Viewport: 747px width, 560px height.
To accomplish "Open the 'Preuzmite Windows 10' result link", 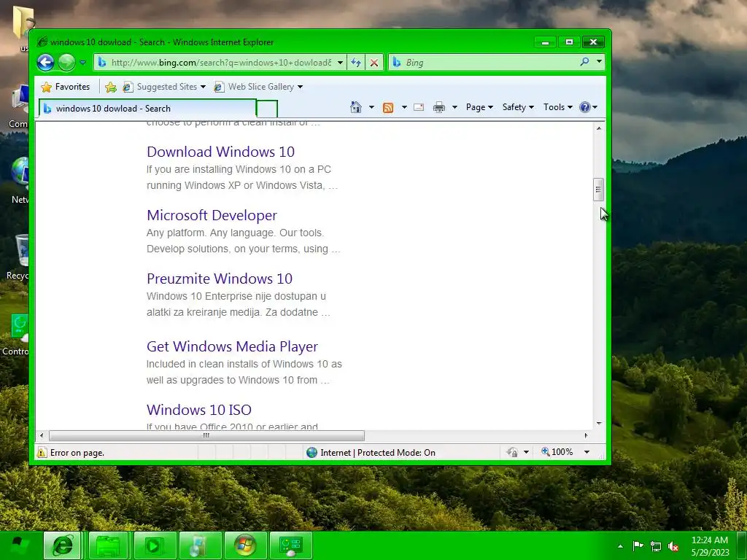I will click(220, 279).
